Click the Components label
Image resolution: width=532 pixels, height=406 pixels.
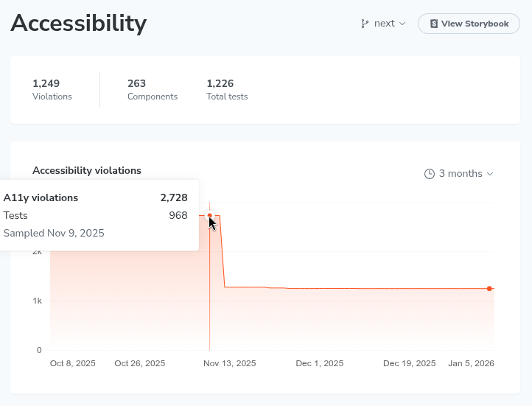(x=153, y=97)
